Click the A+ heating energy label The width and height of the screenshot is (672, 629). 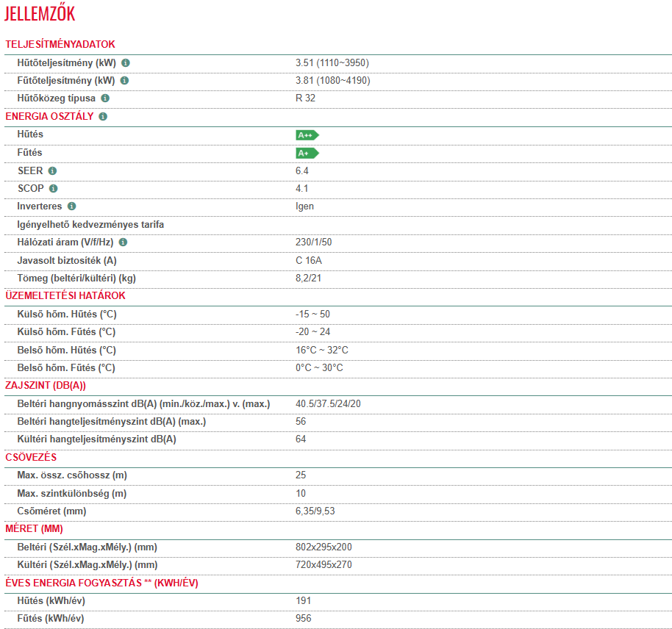point(307,153)
